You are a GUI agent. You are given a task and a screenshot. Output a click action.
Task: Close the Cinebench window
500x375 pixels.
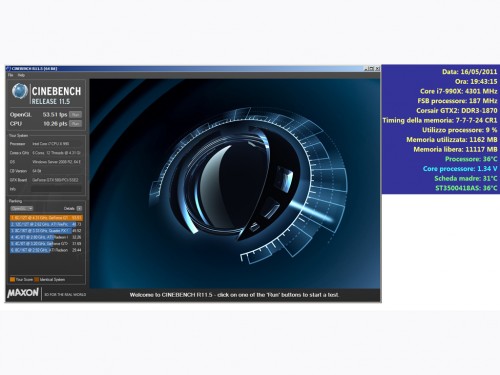tap(377, 69)
